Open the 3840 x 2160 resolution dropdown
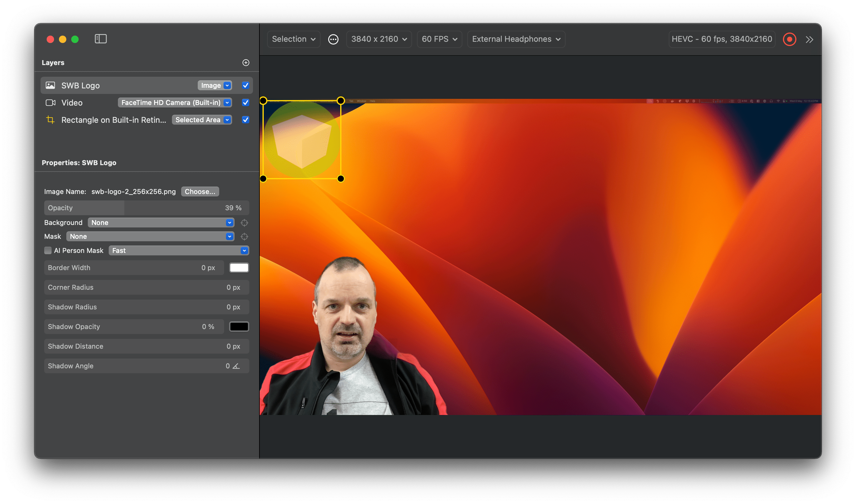The width and height of the screenshot is (856, 504). (379, 39)
